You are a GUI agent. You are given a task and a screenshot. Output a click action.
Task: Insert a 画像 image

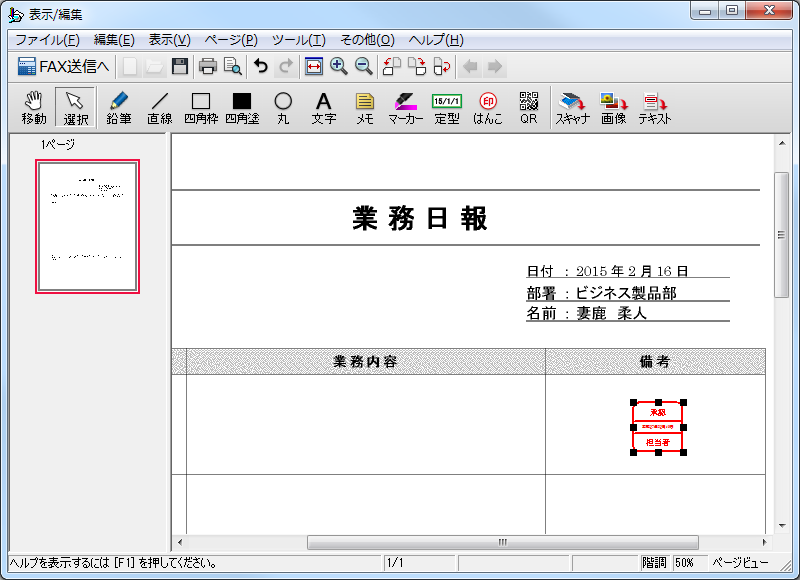coord(613,108)
